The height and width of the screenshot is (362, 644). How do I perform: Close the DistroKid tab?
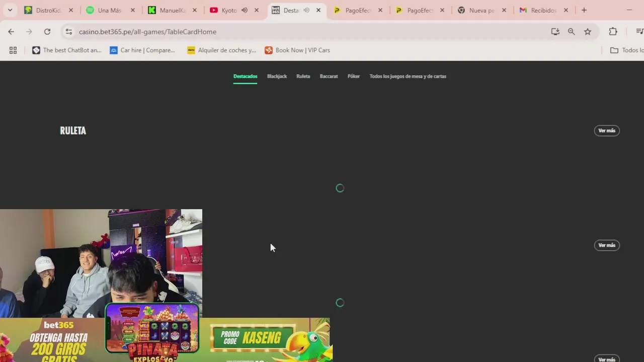(71, 10)
